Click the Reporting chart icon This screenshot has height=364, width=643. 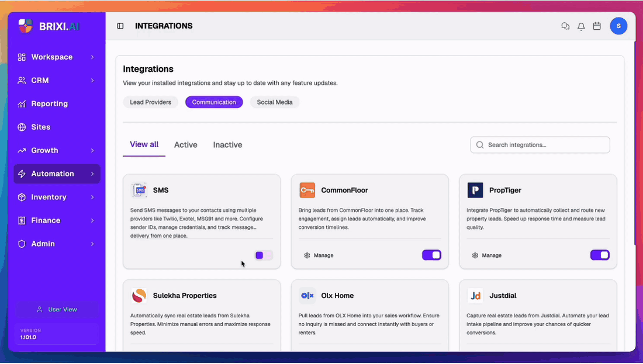tap(22, 103)
